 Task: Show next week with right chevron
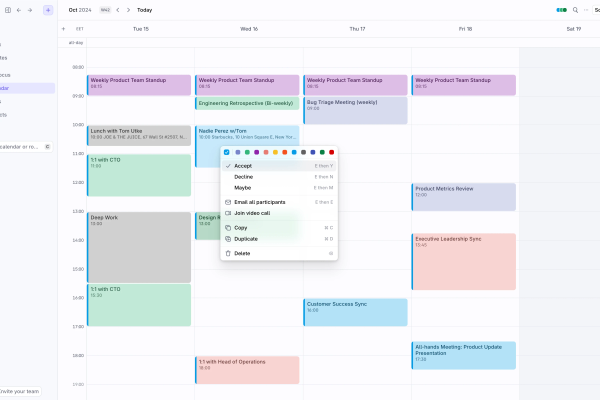(128, 10)
